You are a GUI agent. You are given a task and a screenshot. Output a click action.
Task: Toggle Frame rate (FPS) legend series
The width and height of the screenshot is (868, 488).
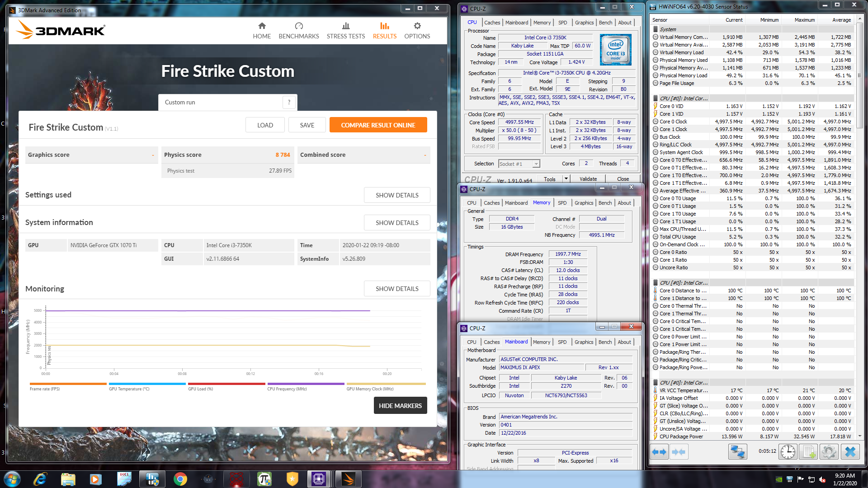[68, 386]
